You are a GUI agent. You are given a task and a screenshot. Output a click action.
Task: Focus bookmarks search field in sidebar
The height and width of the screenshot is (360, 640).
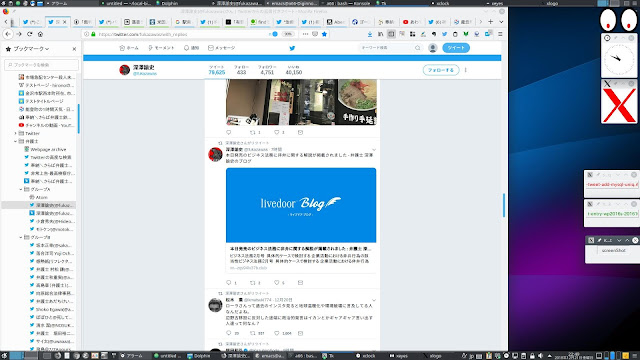point(41,64)
